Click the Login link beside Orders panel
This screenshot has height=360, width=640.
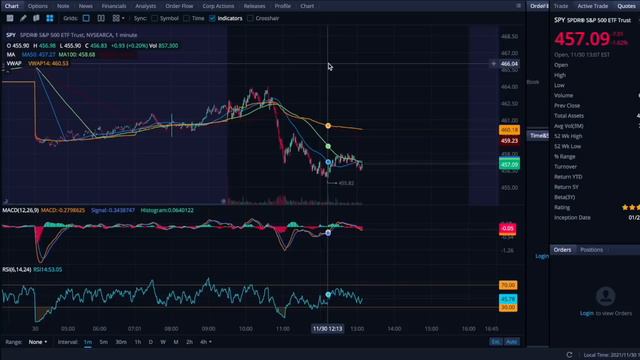tap(542, 256)
